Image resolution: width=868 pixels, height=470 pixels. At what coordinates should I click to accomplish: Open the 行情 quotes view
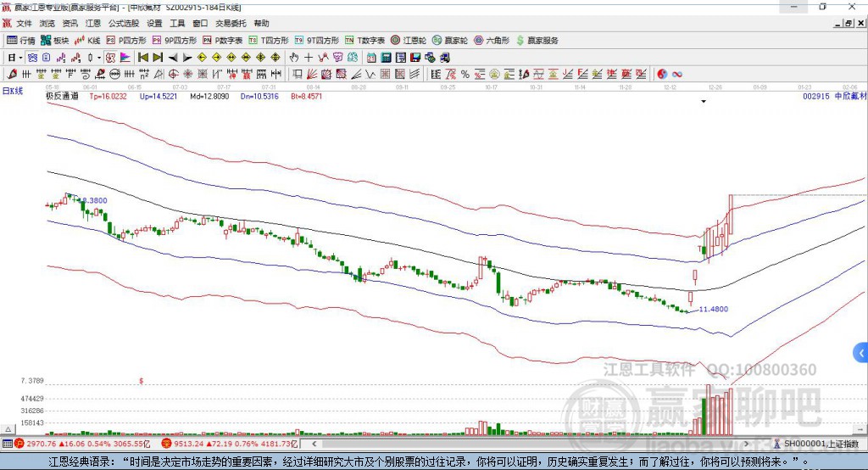(x=21, y=41)
